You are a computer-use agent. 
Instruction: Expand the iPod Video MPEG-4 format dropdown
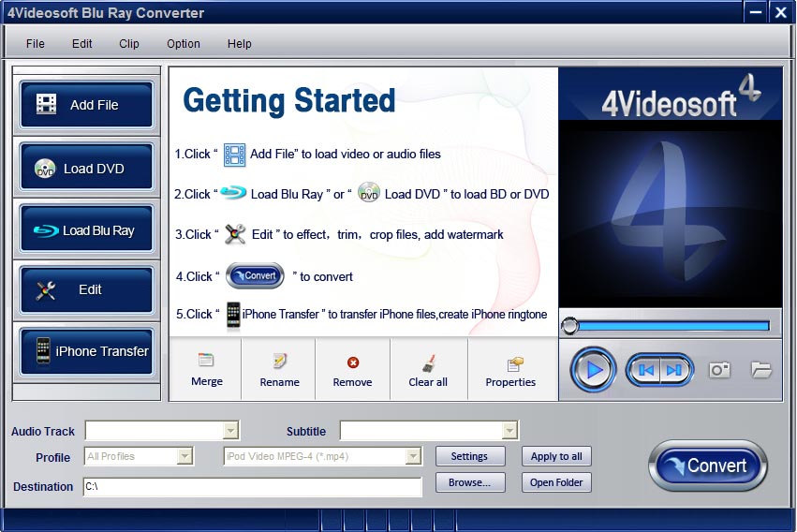(x=414, y=456)
